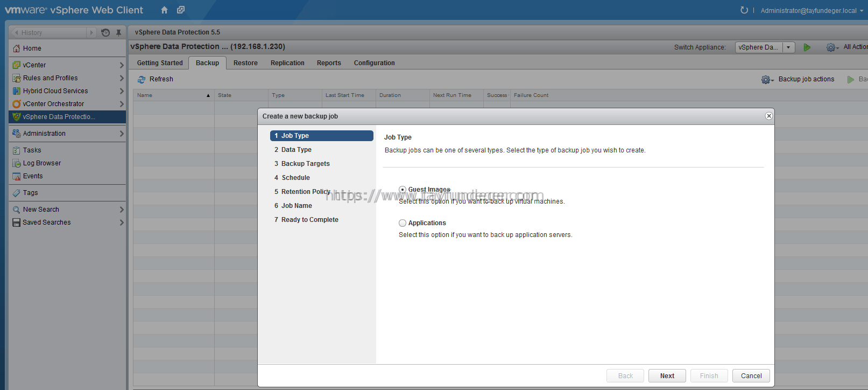Switch to the Reports tab
This screenshot has height=390, width=868.
pyautogui.click(x=329, y=63)
